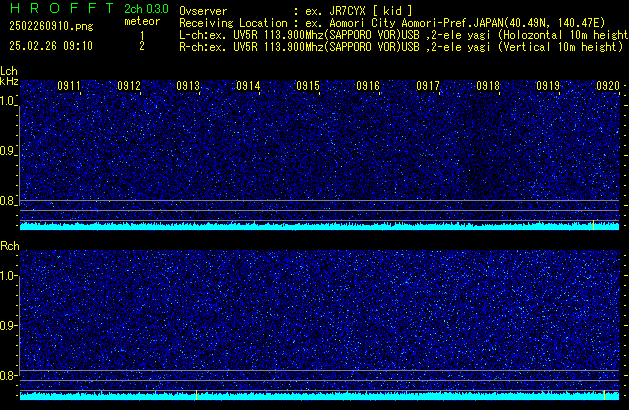Click the 0912 time marker

click(x=129, y=86)
